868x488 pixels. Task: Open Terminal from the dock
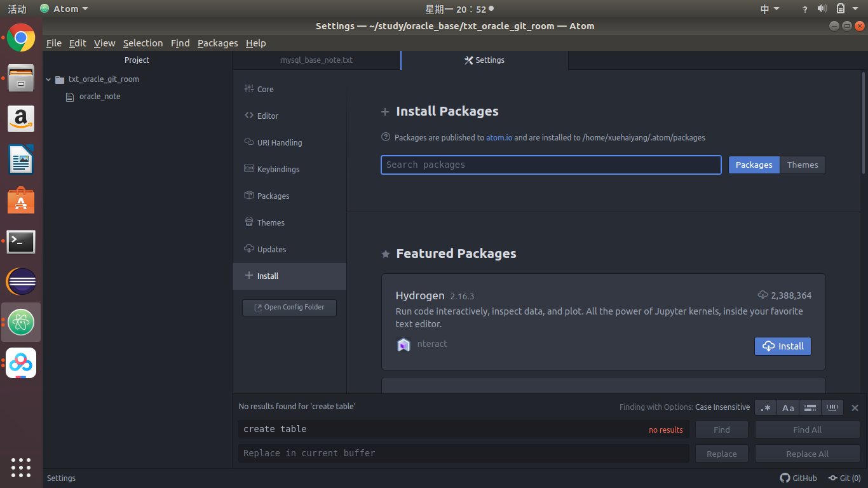[x=21, y=241]
